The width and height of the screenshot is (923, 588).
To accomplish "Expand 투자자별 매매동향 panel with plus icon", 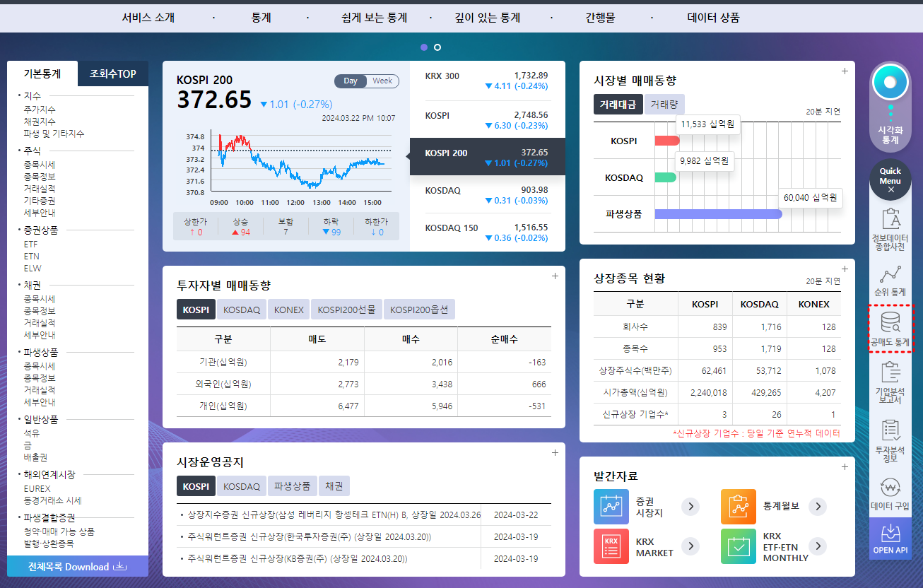I will pos(555,276).
